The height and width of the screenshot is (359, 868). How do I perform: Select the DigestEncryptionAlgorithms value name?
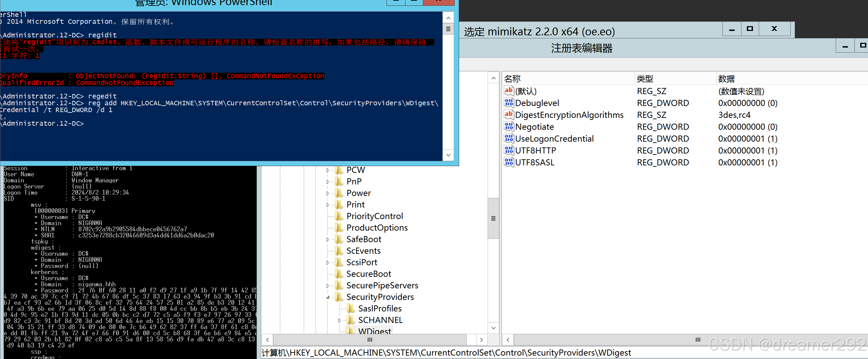pos(569,115)
